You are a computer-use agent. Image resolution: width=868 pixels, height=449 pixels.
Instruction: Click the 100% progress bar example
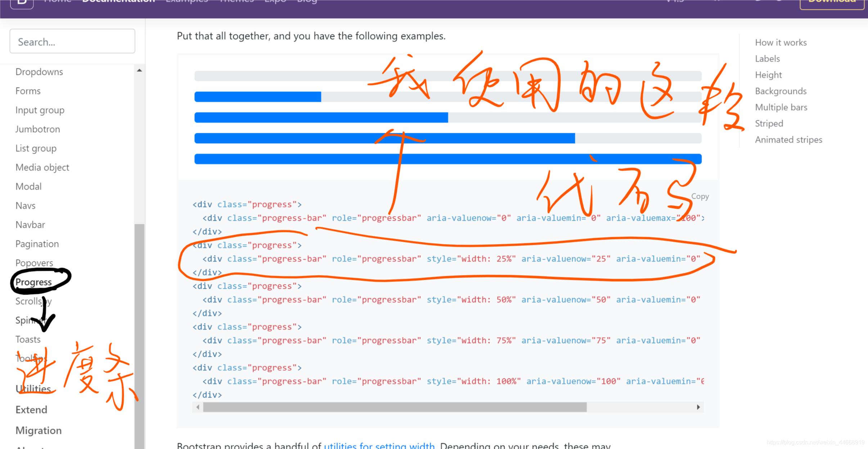point(448,159)
